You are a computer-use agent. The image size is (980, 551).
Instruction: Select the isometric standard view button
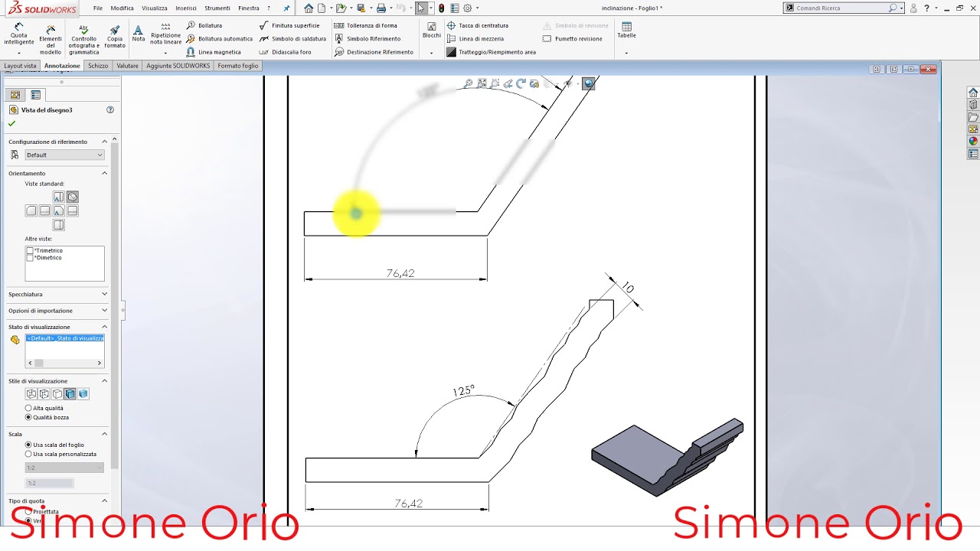[72, 197]
